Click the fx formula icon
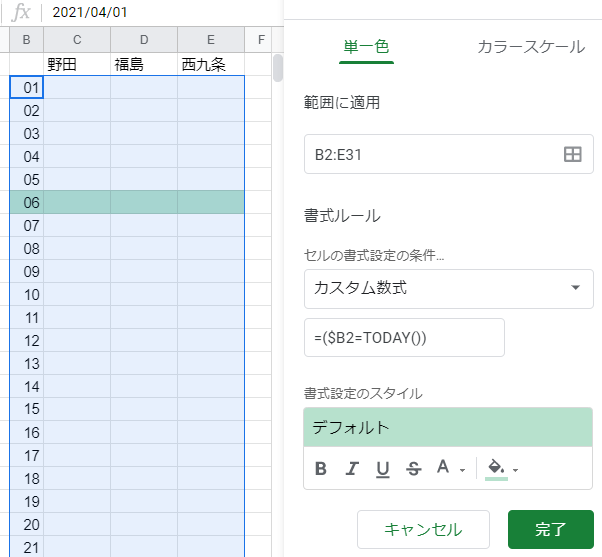 (21, 12)
